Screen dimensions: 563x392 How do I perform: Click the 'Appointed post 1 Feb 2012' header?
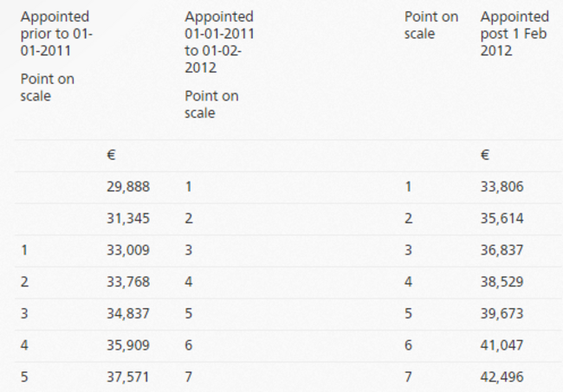[514, 33]
